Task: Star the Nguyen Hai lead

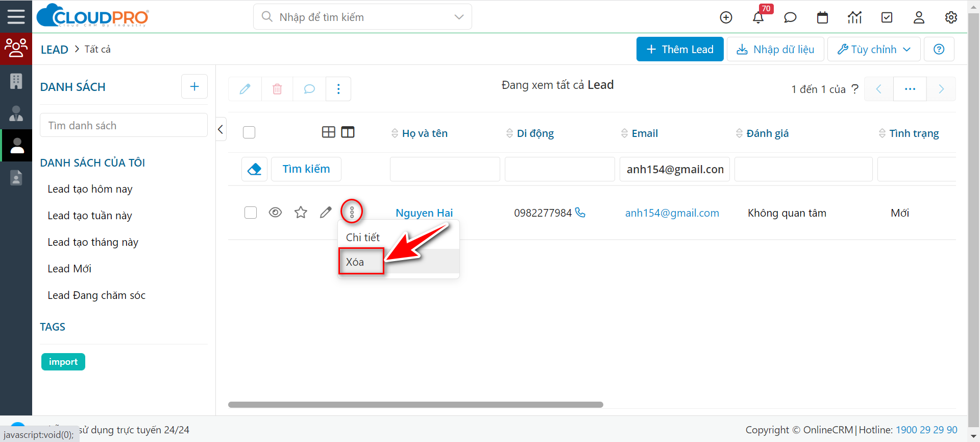Action: pyautogui.click(x=301, y=213)
